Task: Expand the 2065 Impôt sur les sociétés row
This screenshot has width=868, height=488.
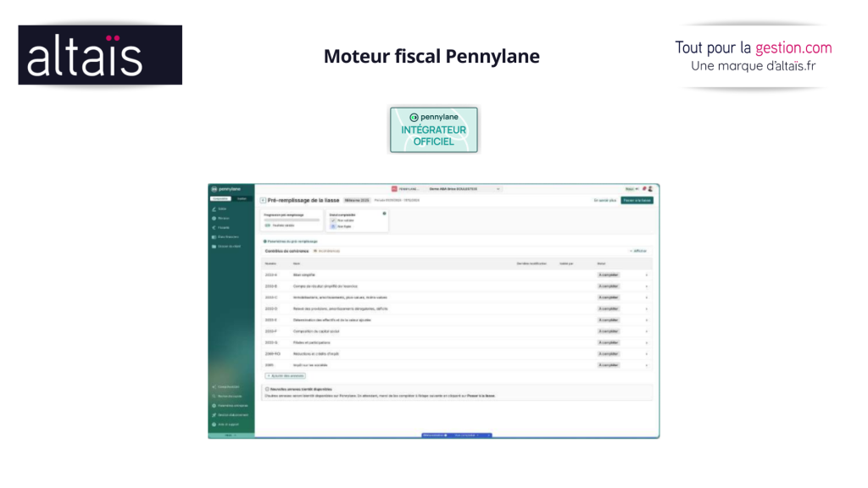Action: pyautogui.click(x=647, y=365)
